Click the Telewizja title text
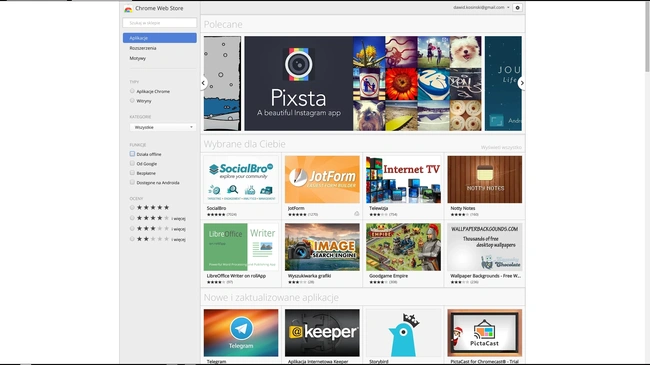 [378, 208]
